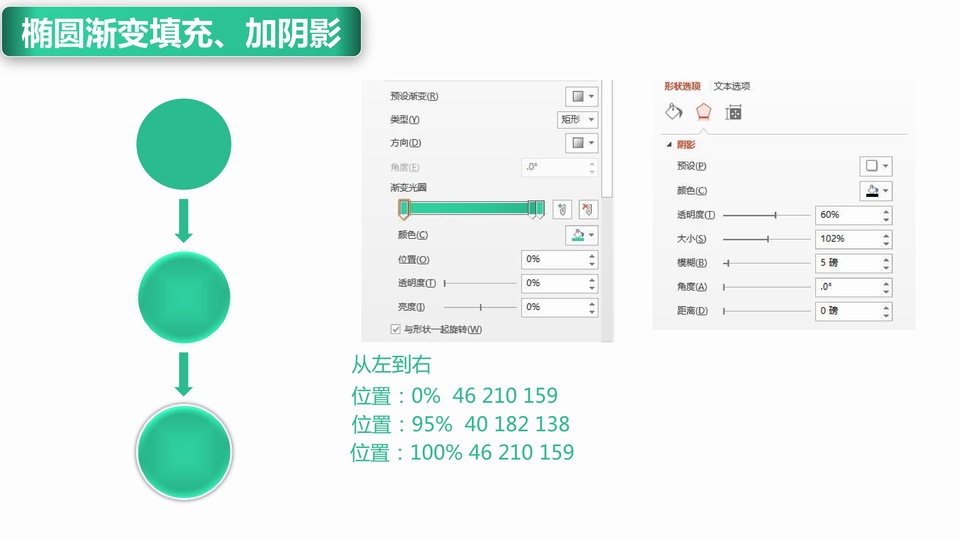Click the shadow 透明度 transparency slider

pos(766,215)
